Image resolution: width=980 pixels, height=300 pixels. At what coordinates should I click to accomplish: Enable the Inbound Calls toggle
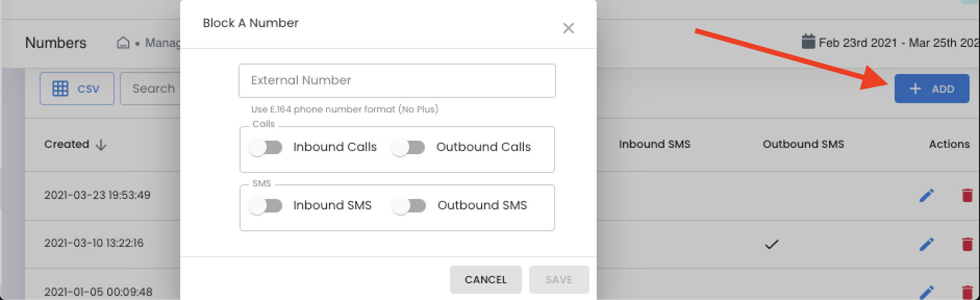click(266, 147)
